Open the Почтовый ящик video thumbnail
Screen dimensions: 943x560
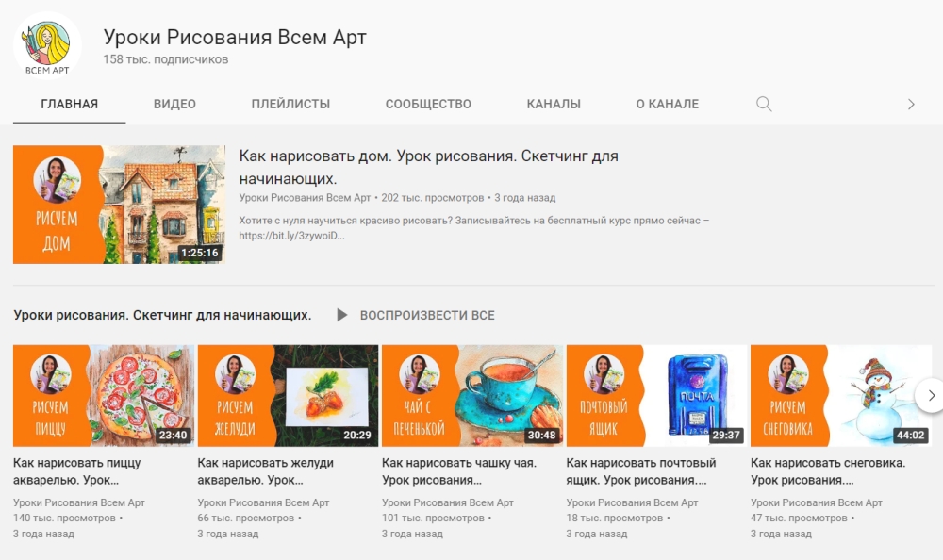click(x=656, y=395)
